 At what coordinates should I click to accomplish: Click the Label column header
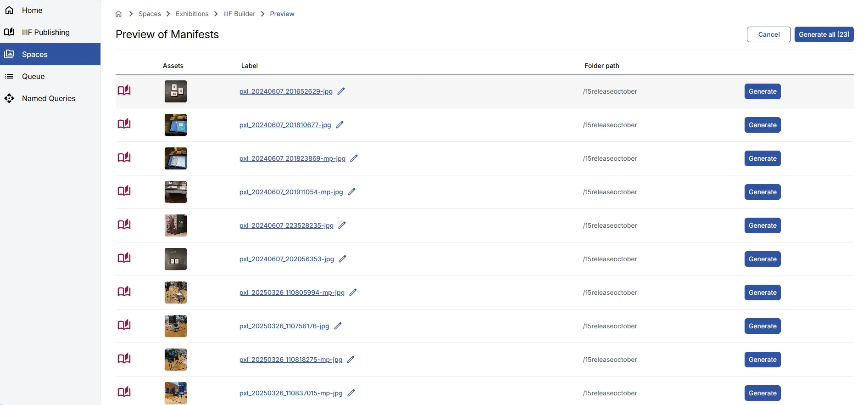[x=250, y=66]
